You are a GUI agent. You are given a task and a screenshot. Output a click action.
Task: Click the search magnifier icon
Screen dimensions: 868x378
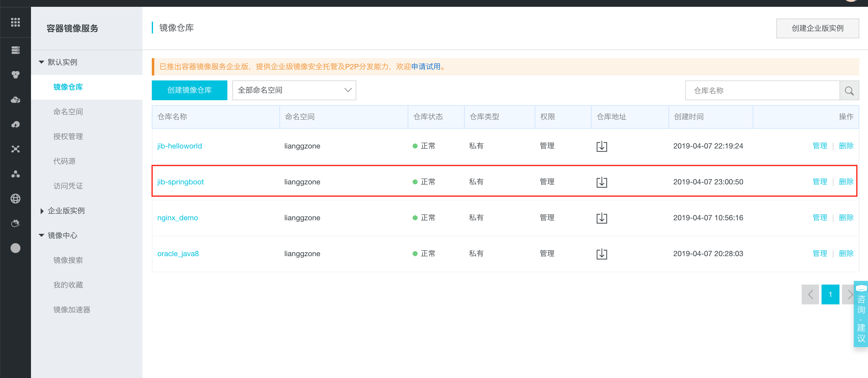pos(849,91)
